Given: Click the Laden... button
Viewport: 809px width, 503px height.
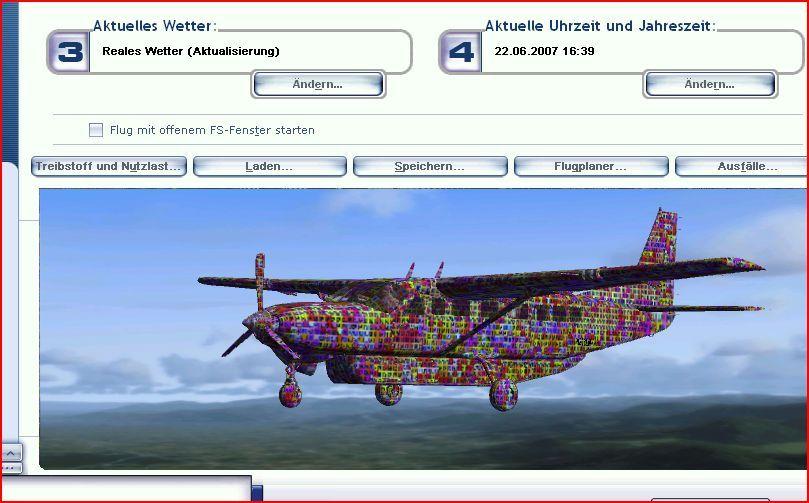Looking at the screenshot, I should 269,166.
